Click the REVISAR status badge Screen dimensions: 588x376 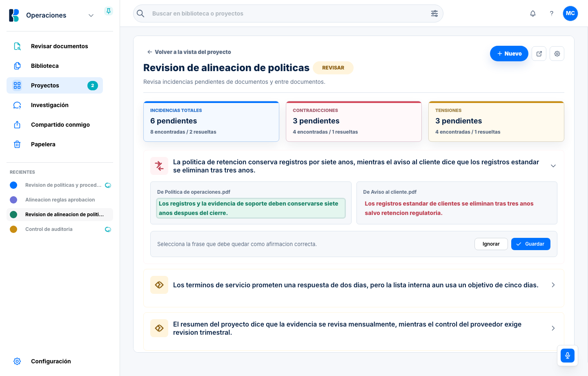point(333,68)
